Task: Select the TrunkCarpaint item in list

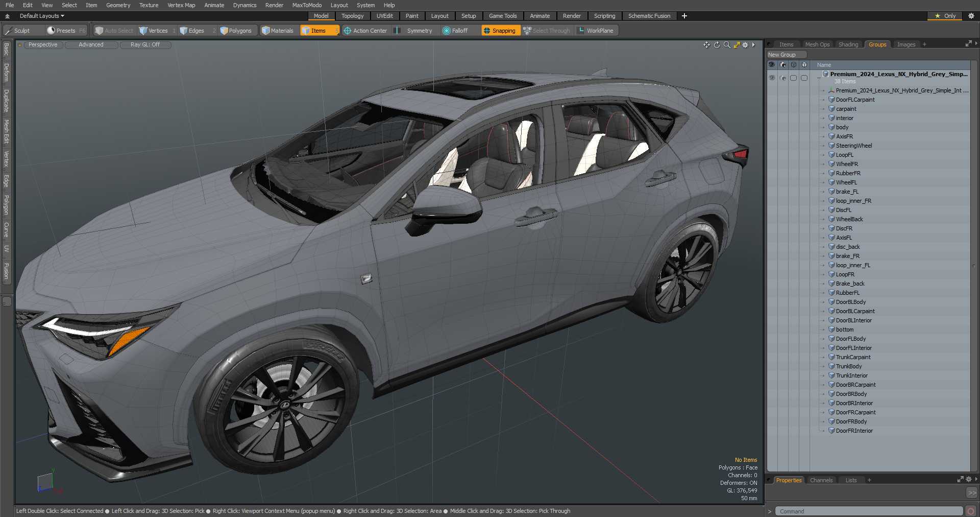Action: [853, 357]
